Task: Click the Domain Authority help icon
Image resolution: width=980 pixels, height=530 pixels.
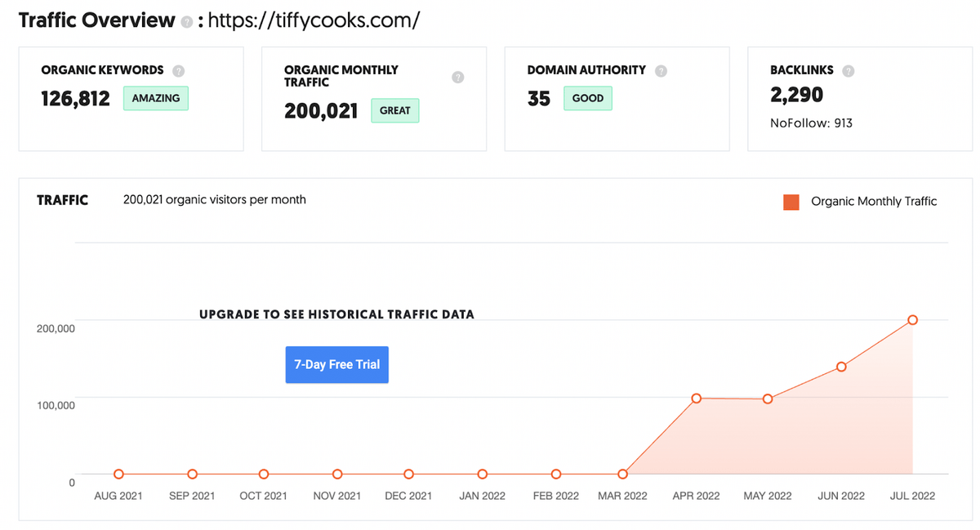Action: (661, 71)
